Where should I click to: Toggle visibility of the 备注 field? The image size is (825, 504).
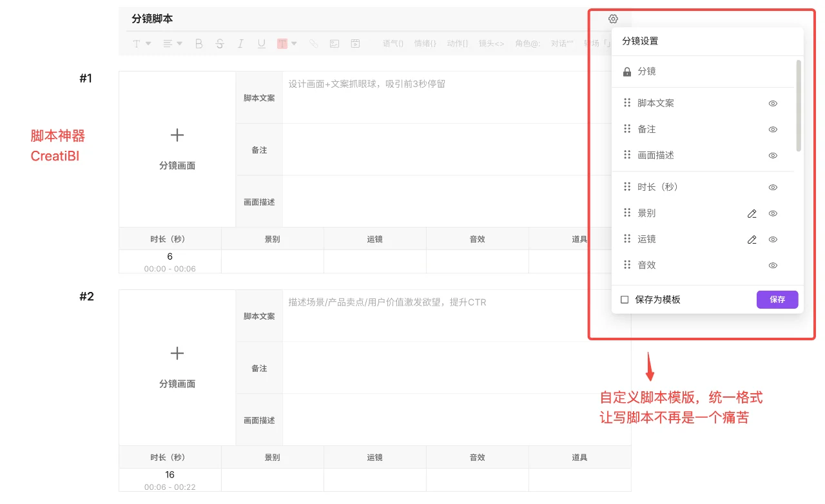[x=773, y=129]
